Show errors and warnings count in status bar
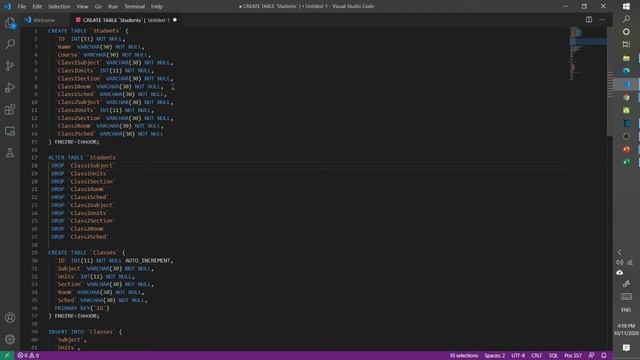640x360 pixels. [28, 356]
